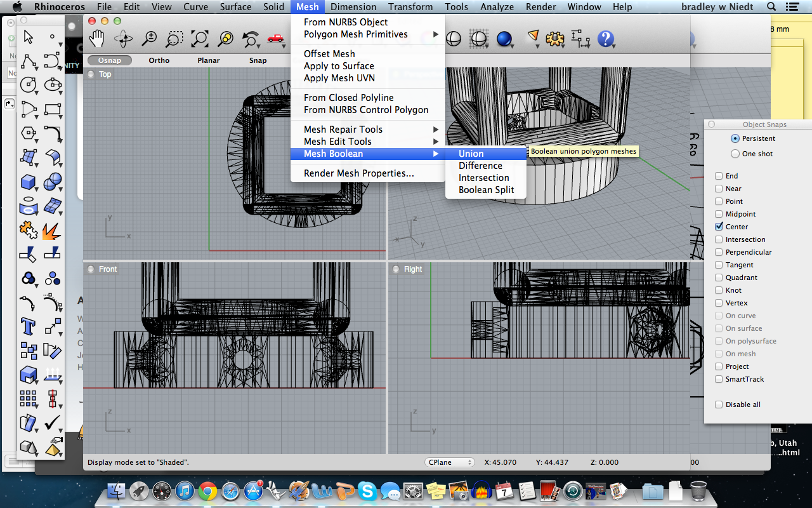Check the Disable all option
This screenshot has width=812, height=508.
719,404
